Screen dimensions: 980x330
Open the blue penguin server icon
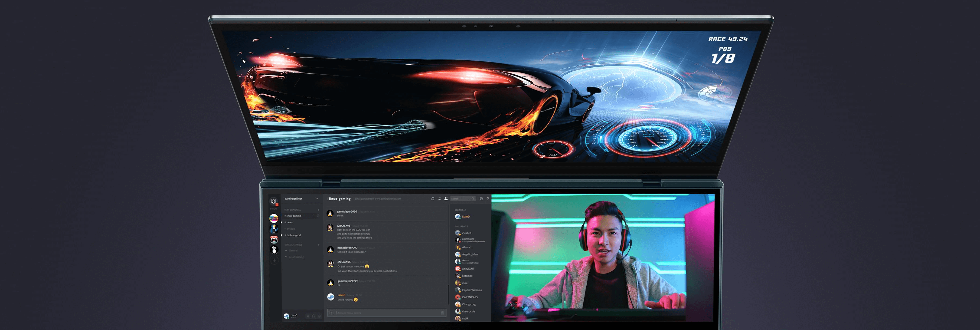click(x=274, y=229)
